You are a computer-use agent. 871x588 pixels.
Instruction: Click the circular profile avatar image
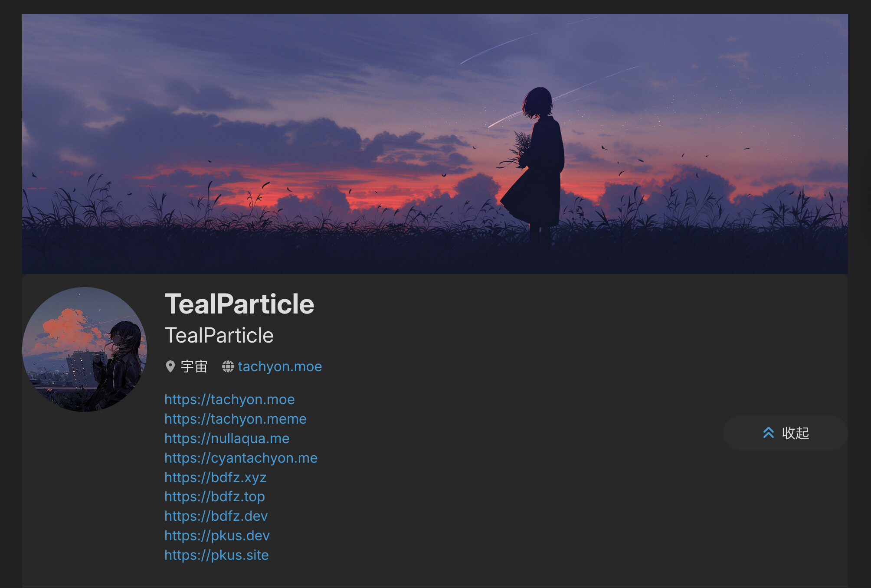pos(85,349)
